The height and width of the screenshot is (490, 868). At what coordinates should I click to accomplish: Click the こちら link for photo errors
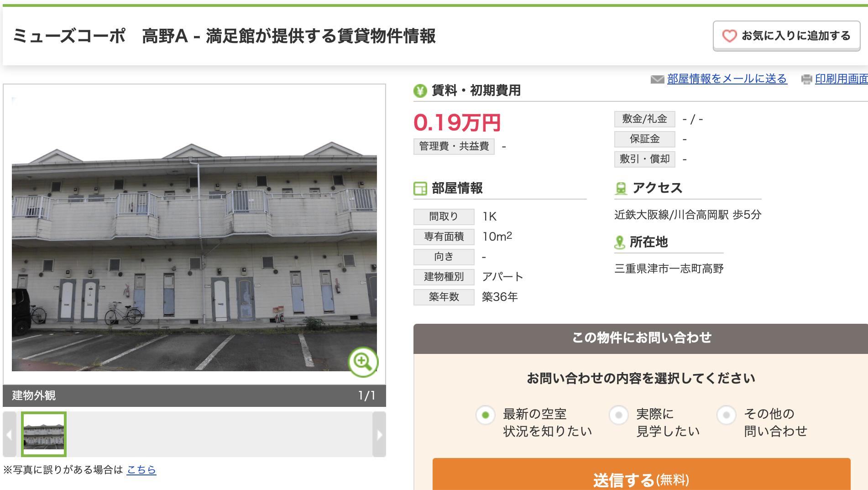point(141,469)
